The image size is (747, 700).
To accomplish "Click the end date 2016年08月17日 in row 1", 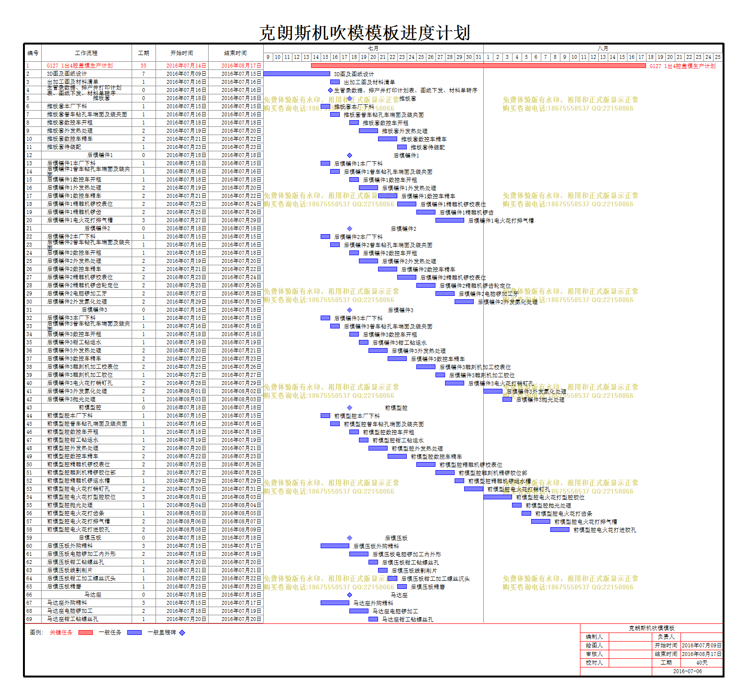I will point(242,66).
